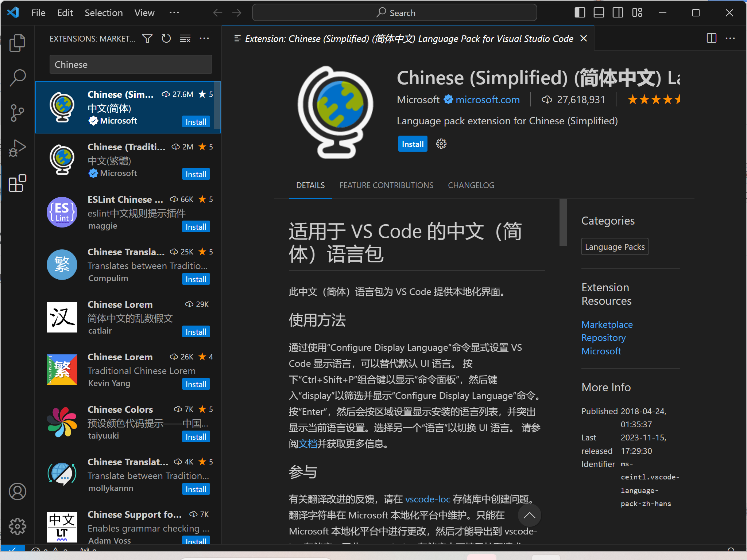Install Chinese Translation by Compulim

(196, 279)
